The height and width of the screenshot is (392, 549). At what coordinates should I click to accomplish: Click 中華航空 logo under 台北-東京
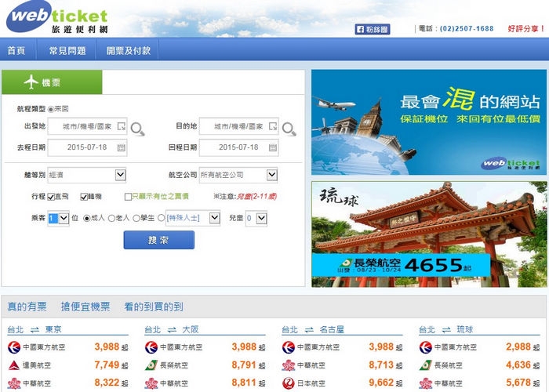(14, 383)
